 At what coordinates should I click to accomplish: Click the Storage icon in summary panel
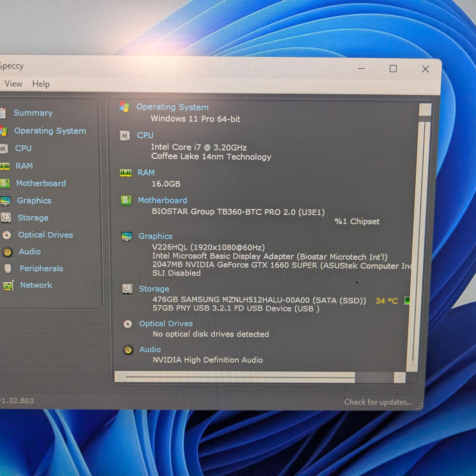[x=127, y=289]
